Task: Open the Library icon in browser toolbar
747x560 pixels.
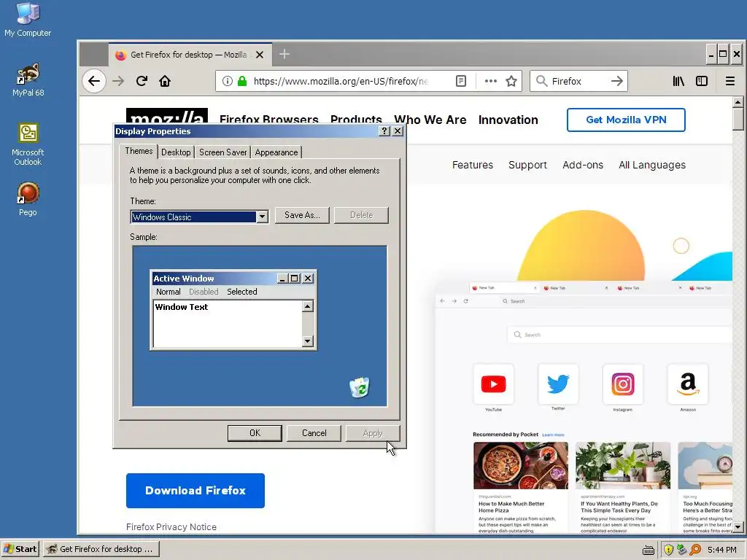Action: coord(678,81)
